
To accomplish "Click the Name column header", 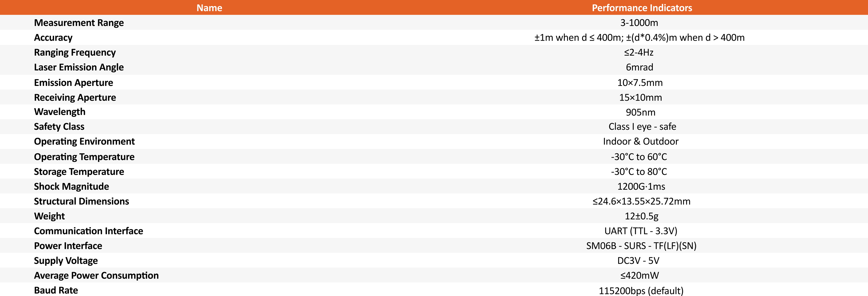I will pyautogui.click(x=209, y=8).
